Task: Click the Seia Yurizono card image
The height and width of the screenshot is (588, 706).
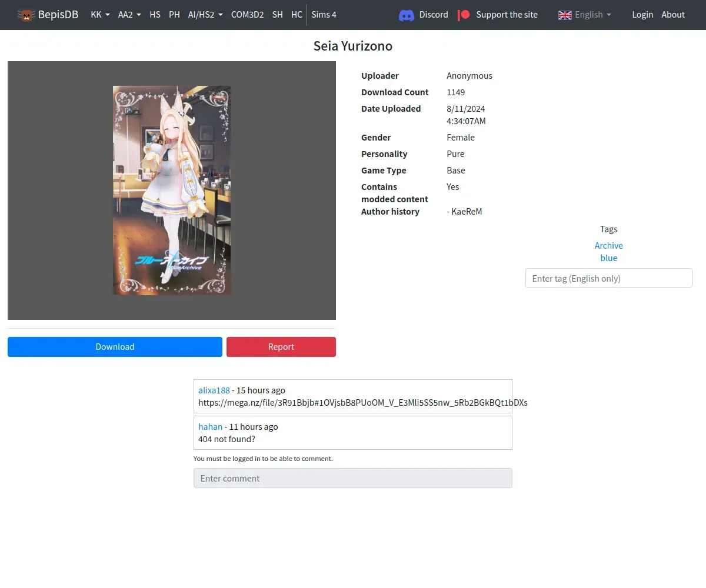Action: (x=172, y=191)
